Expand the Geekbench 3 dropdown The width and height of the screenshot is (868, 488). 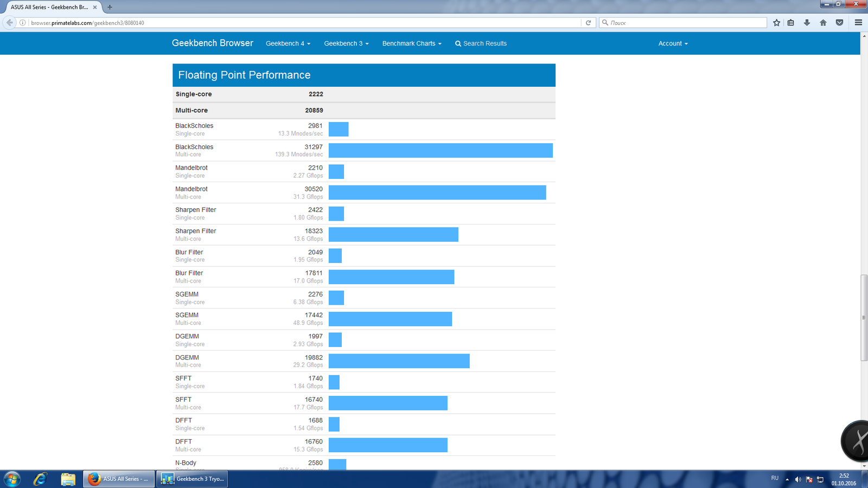pos(346,43)
